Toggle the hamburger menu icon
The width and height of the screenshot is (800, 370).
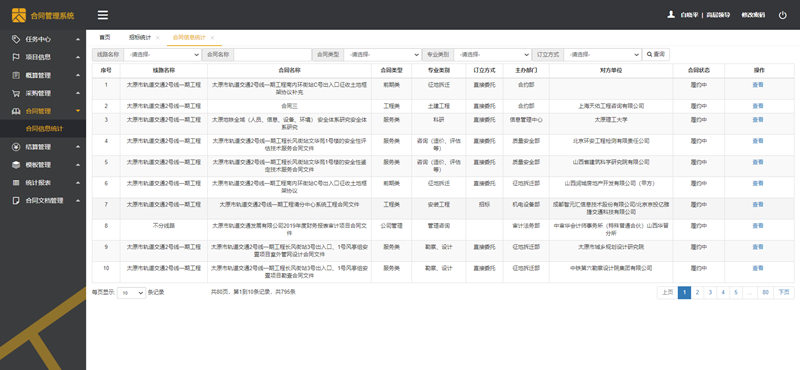pyautogui.click(x=103, y=15)
